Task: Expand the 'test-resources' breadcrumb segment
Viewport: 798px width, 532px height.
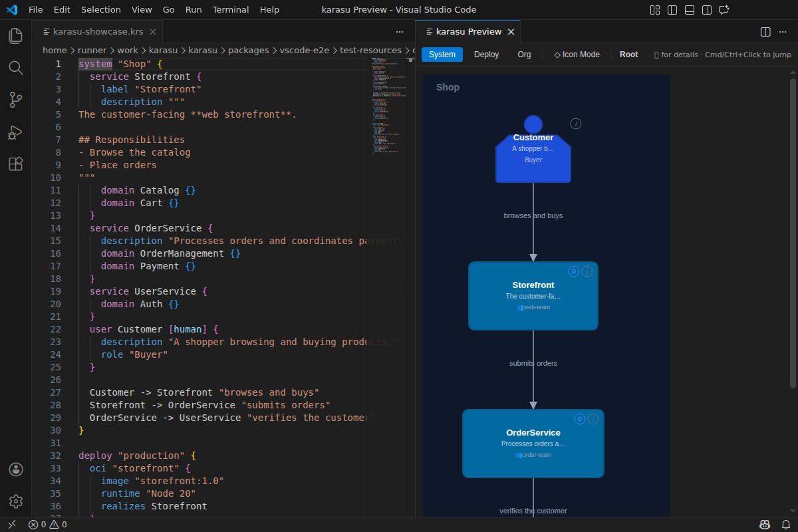Action: coord(370,50)
